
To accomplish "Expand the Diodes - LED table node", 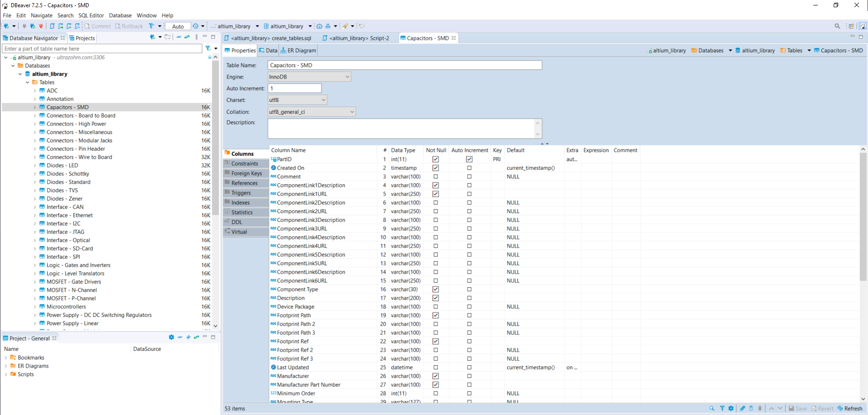I will coord(35,166).
